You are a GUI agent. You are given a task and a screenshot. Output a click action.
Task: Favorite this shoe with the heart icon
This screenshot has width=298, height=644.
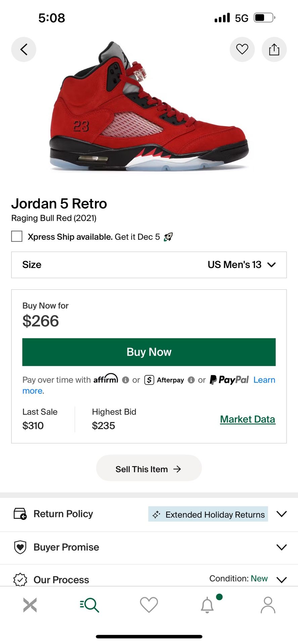click(x=242, y=49)
